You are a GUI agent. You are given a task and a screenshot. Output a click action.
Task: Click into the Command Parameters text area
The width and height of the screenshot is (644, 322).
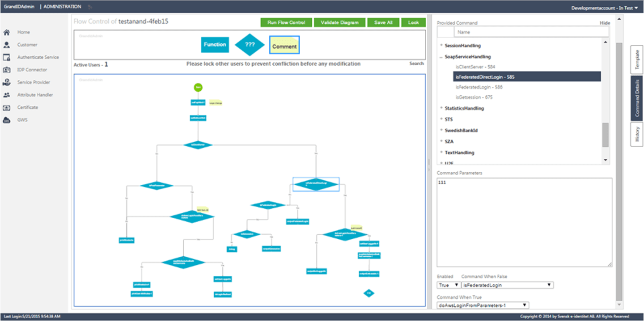click(525, 222)
